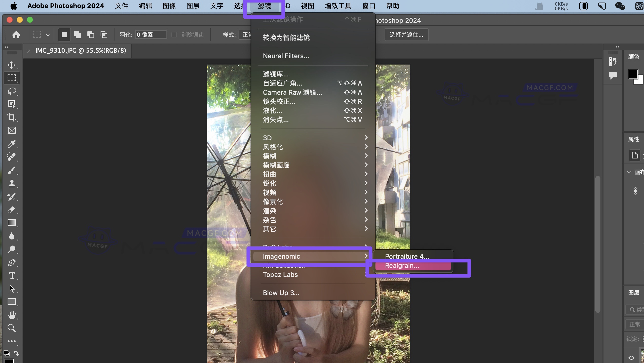Click the Home icon in options bar
Image resolution: width=644 pixels, height=363 pixels.
point(16,35)
